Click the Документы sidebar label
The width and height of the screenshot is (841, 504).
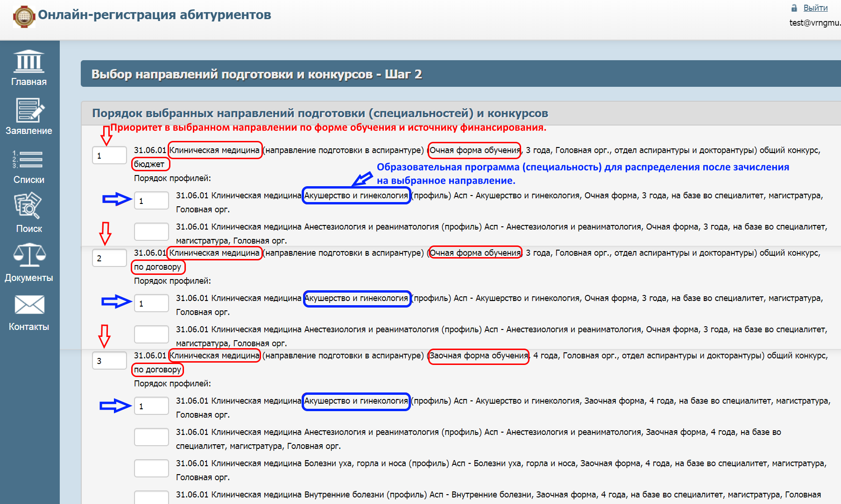(x=29, y=278)
